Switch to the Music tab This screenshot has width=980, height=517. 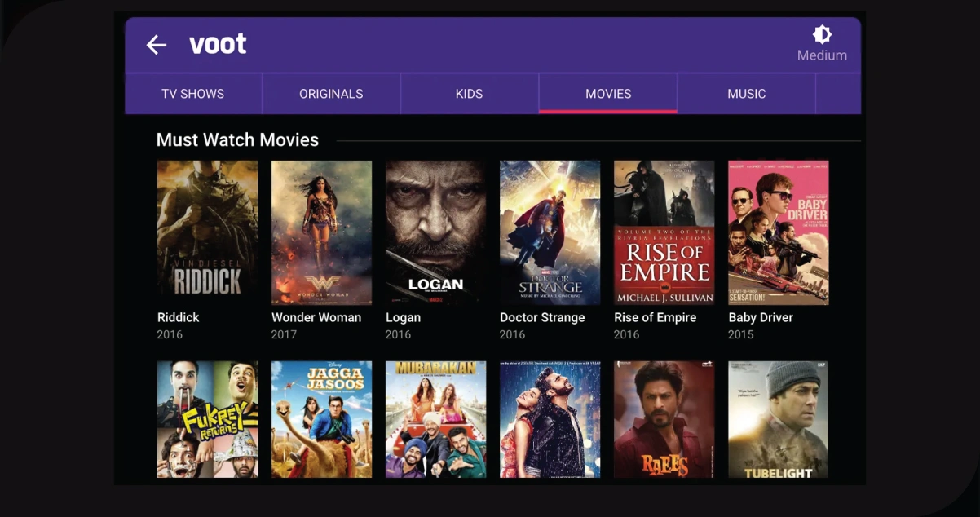(746, 94)
